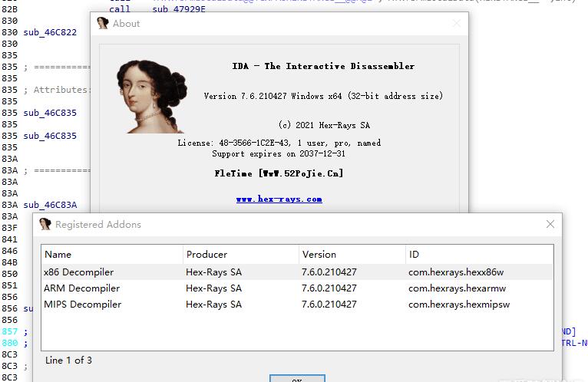Sort addons by Version column header

coord(352,254)
